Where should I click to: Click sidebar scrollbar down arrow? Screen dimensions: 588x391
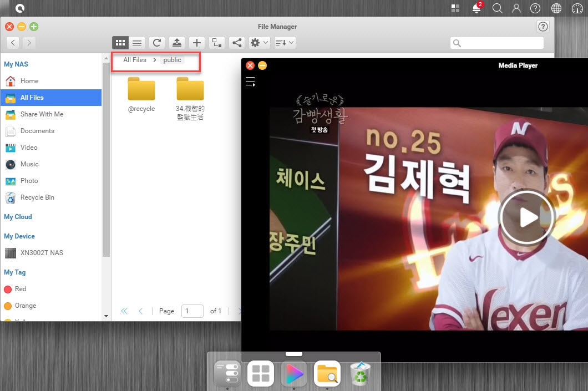click(106, 316)
